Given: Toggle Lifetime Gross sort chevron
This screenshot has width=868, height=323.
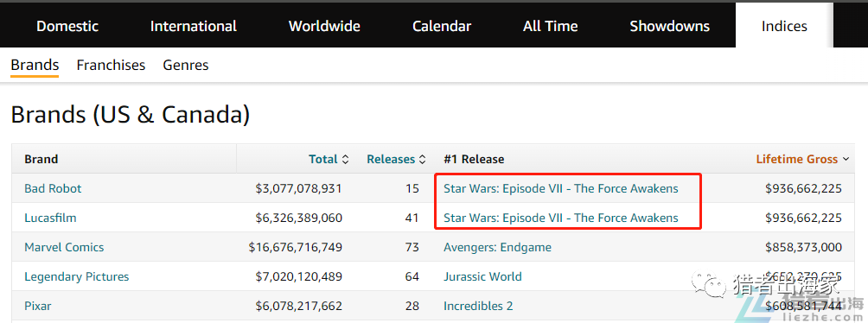Looking at the screenshot, I should pos(846,159).
